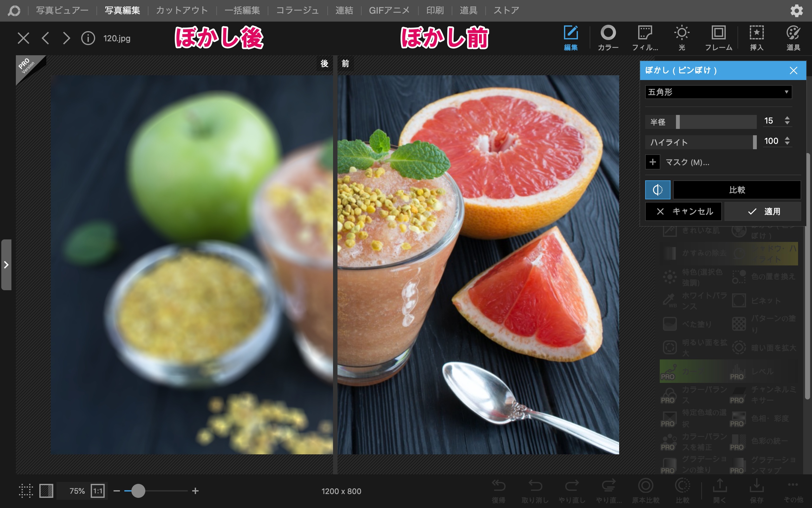Toggle the split compare view button
This screenshot has height=508, width=812.
click(x=657, y=190)
